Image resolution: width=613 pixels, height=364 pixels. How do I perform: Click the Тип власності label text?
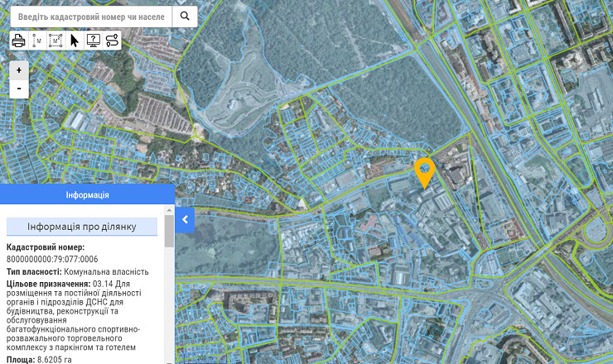33,271
